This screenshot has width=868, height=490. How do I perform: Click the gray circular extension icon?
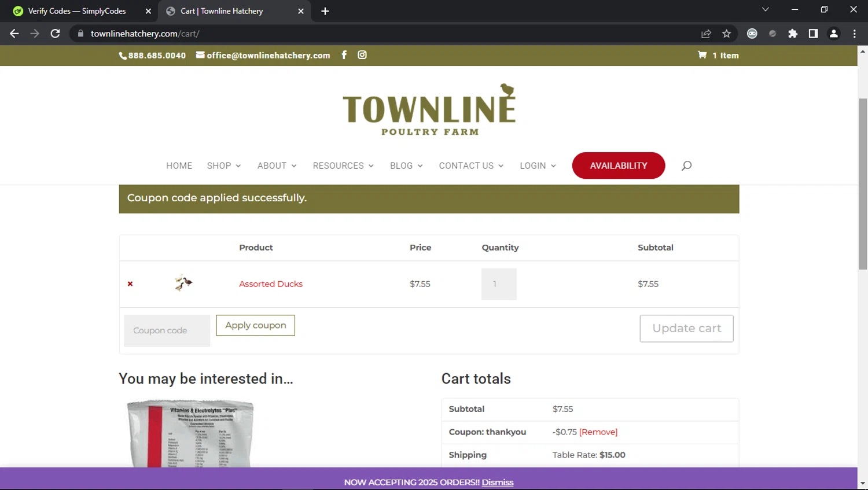tap(773, 34)
